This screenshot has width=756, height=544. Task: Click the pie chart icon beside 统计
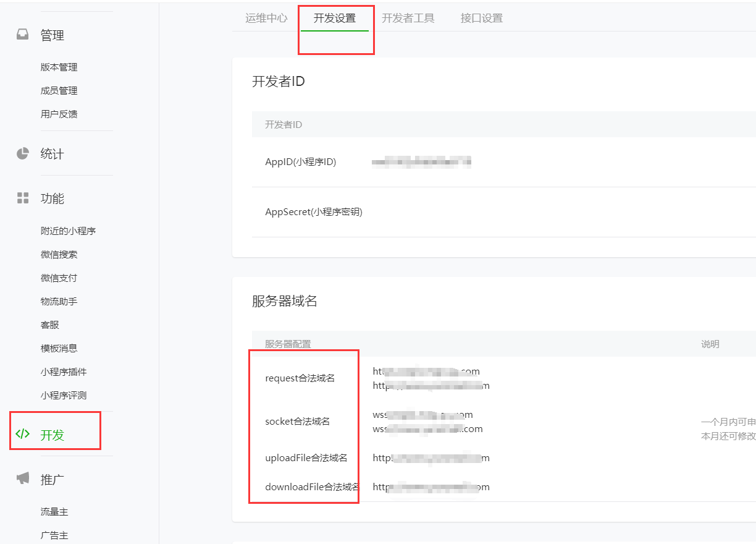[23, 153]
